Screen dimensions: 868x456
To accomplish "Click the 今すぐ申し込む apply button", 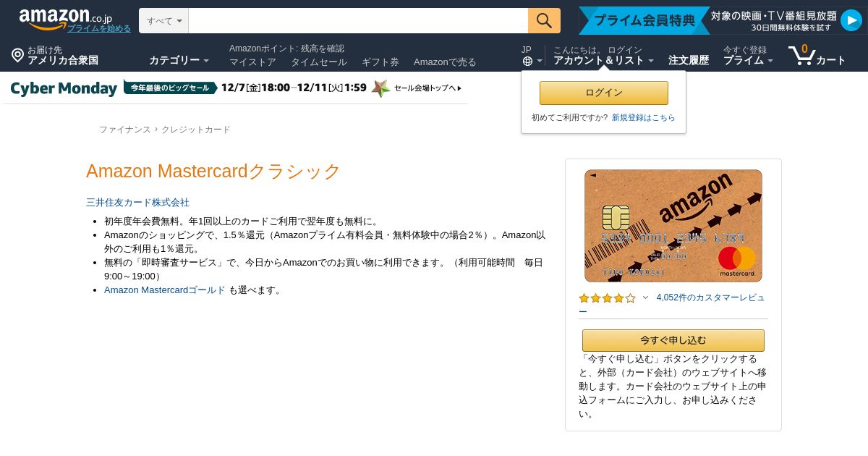I will tap(673, 340).
